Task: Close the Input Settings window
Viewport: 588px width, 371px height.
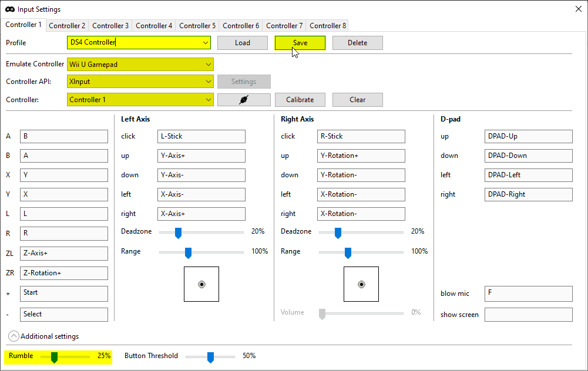Action: pos(577,9)
